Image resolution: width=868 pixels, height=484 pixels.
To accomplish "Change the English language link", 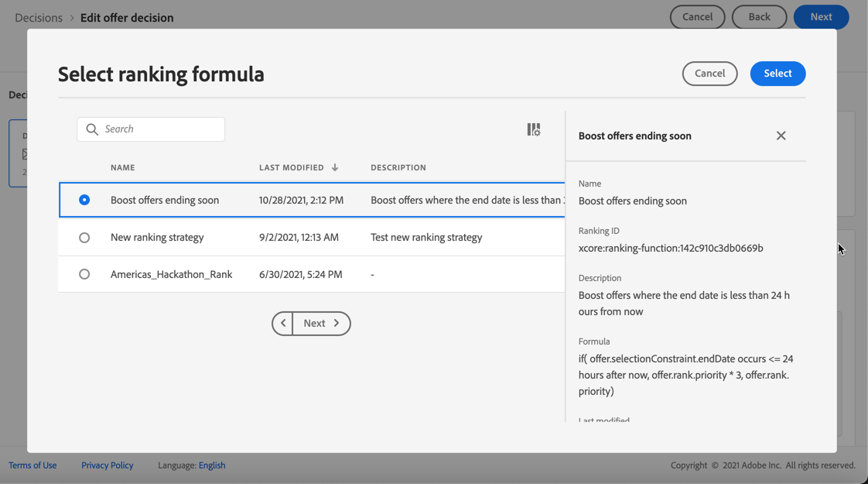I will pos(212,465).
